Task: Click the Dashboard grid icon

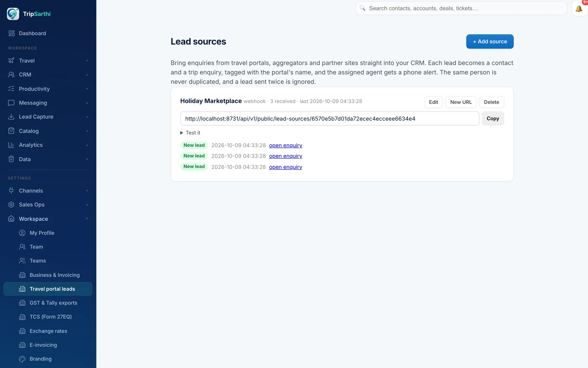Action: (x=11, y=33)
